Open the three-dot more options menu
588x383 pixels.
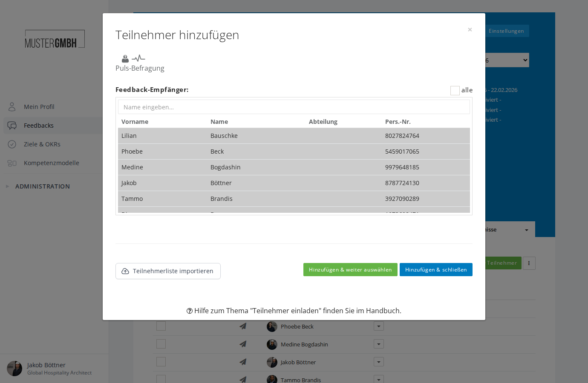[x=529, y=263]
